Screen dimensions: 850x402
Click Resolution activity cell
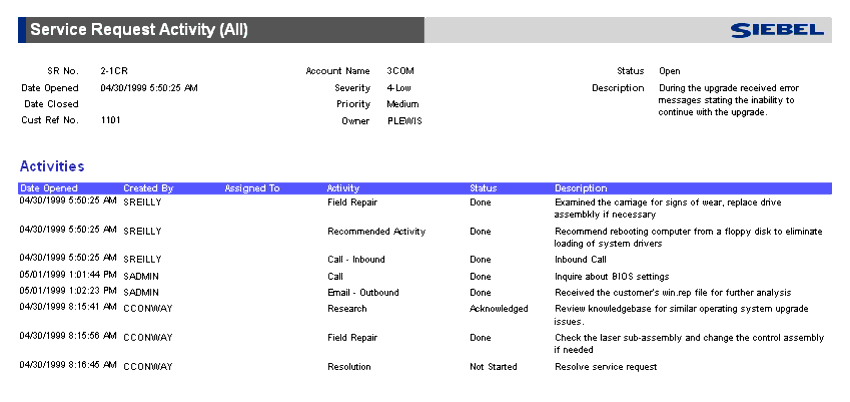pos(349,367)
